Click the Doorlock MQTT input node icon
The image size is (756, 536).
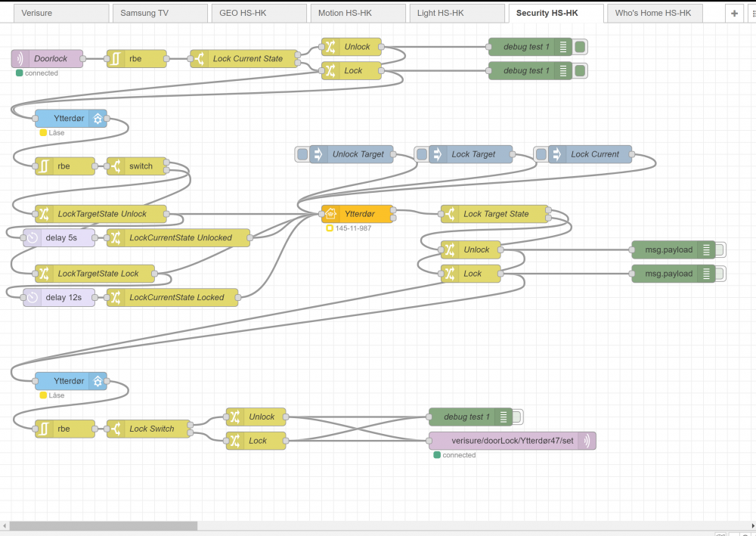(19, 59)
